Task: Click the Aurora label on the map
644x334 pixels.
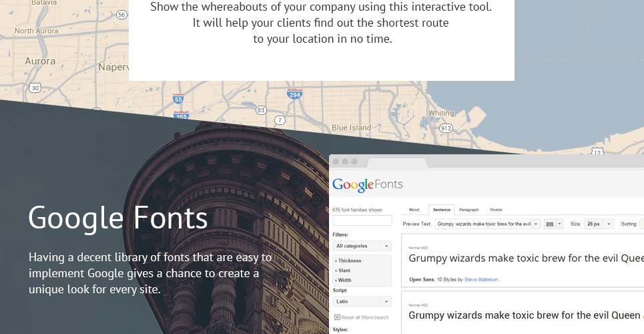Action: tap(40, 61)
